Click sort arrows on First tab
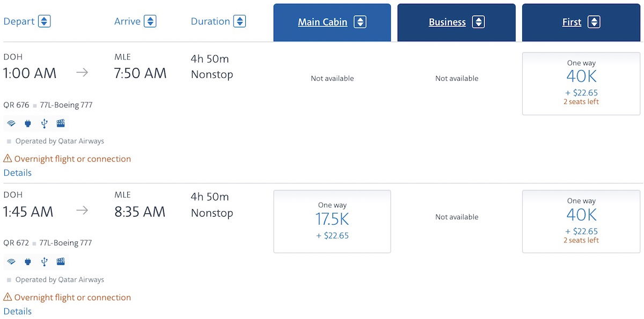 594,22
